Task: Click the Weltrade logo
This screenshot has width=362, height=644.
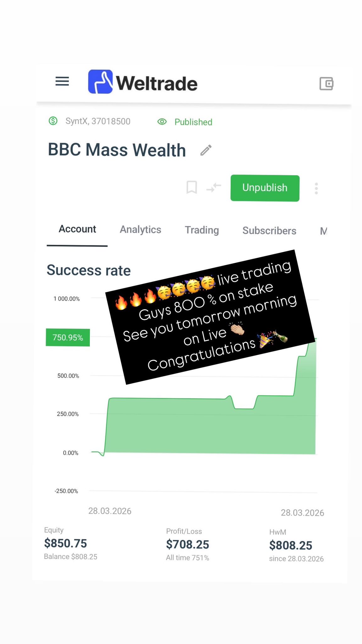Action: pyautogui.click(x=143, y=82)
